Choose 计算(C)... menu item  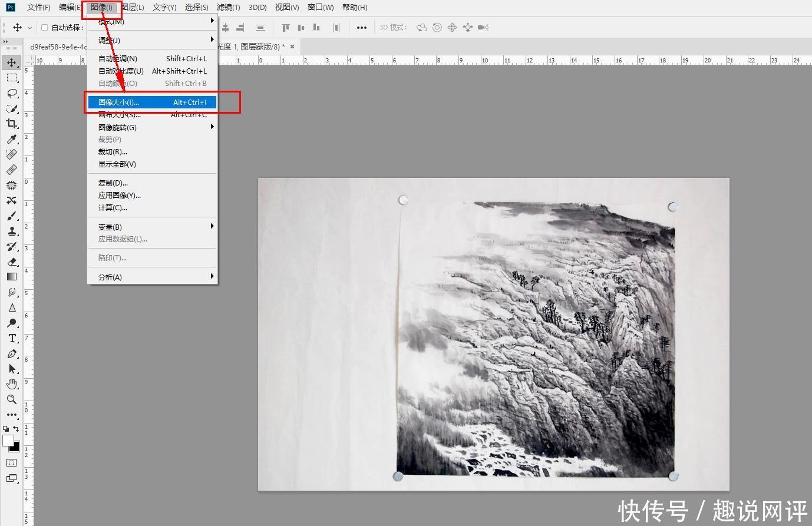pyautogui.click(x=152, y=208)
